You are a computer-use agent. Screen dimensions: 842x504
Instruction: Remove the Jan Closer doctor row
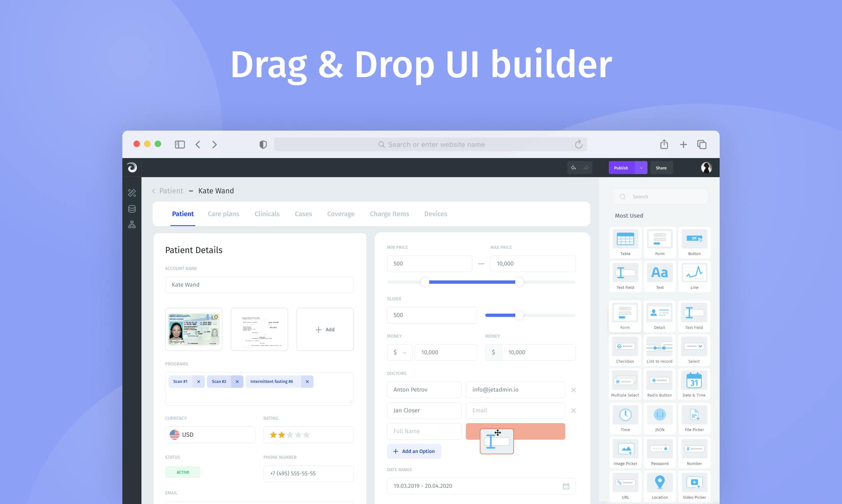click(x=574, y=411)
